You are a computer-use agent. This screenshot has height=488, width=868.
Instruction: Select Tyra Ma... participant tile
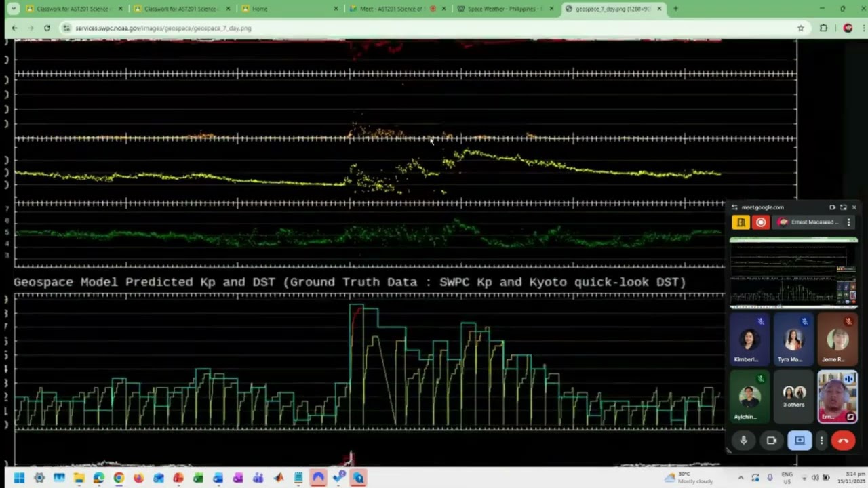793,340
